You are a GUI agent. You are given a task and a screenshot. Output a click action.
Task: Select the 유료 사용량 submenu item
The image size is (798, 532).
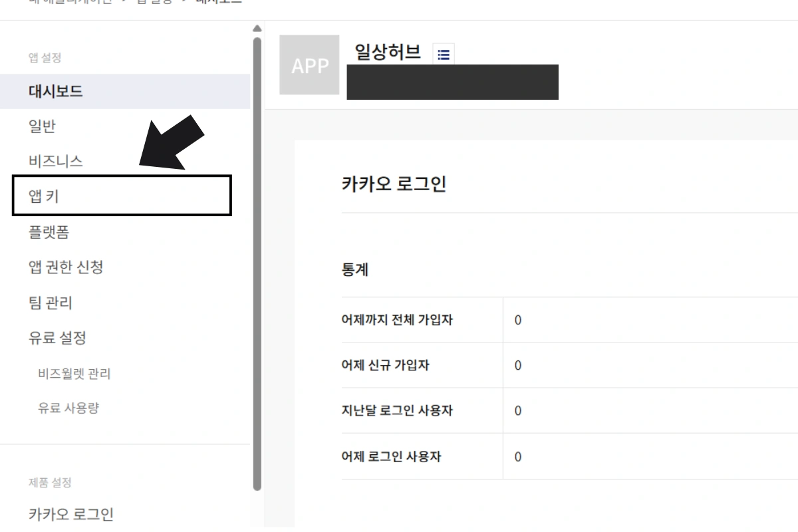68,408
